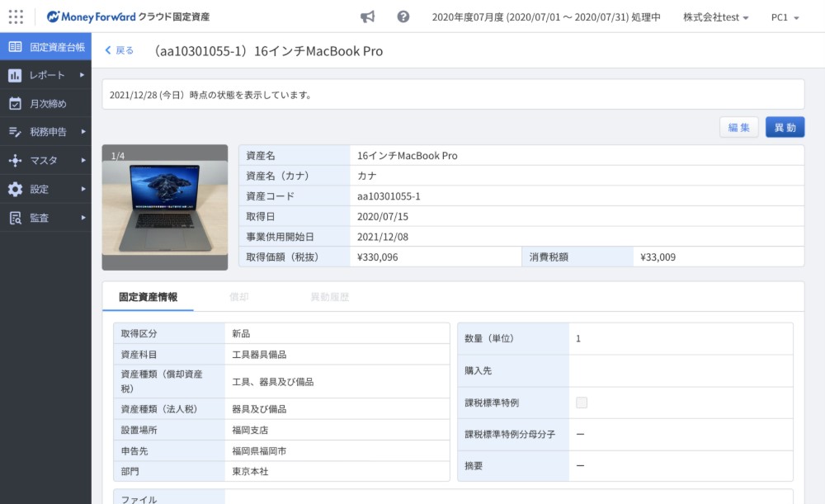Screen dimensions: 825x504
Task: Click the MacBook Pro asset photo thumbnail
Action: tap(165, 207)
